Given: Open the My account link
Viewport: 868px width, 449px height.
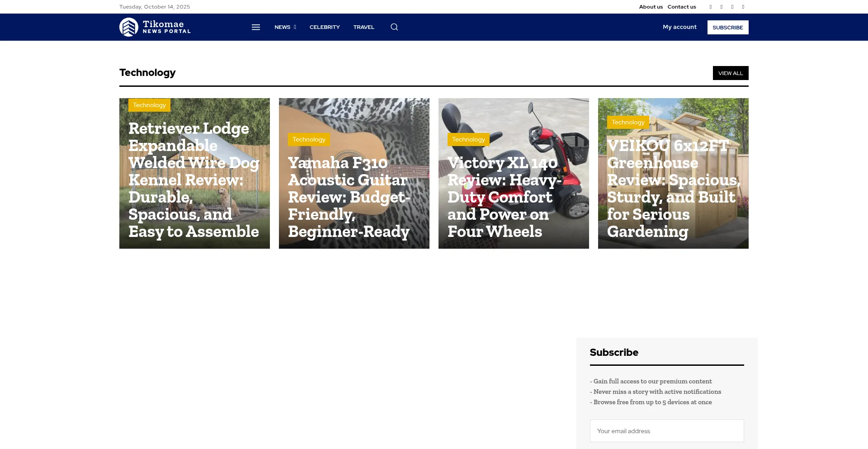Looking at the screenshot, I should click(679, 27).
